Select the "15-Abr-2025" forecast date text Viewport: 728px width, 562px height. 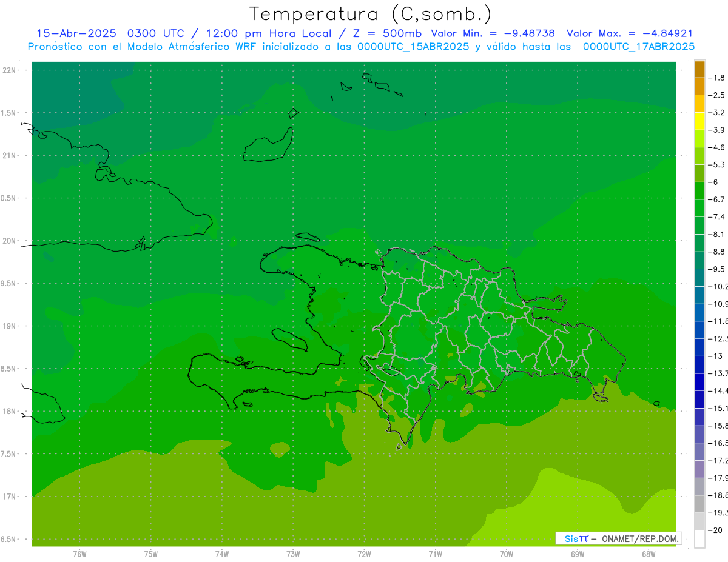(x=76, y=33)
